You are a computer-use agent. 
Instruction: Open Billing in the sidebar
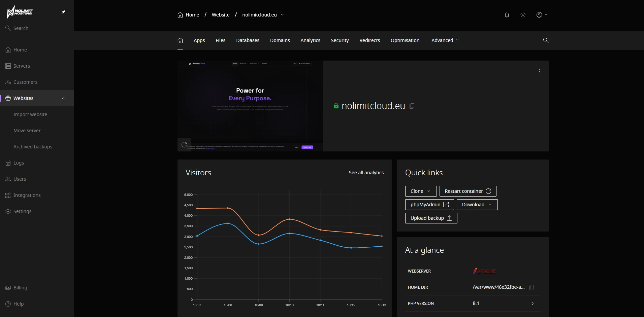(37, 288)
